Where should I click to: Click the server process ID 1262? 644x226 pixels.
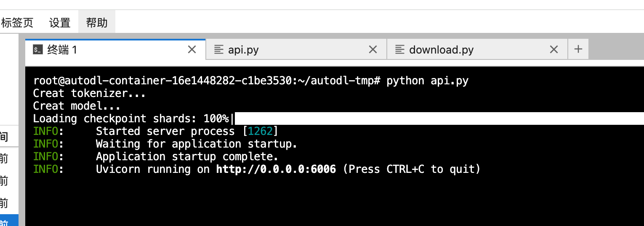point(261,132)
